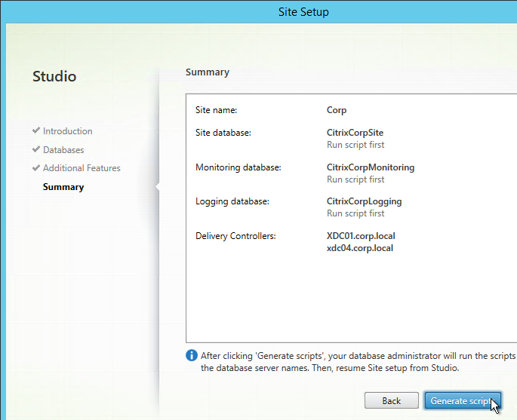Click the checkmark beside Additional Features

(x=36, y=167)
